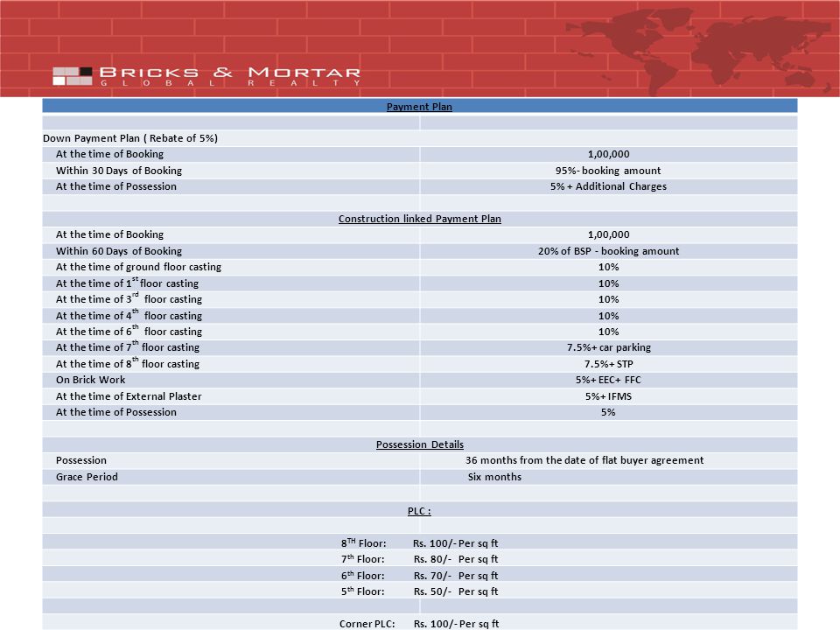
Task: Select 'At the time of ground floor casting'
Action: click(x=139, y=267)
